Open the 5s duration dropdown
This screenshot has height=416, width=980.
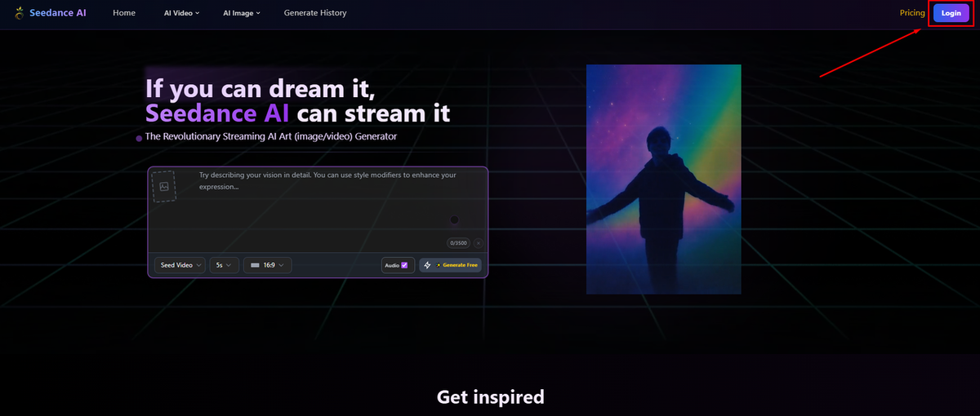(225, 265)
